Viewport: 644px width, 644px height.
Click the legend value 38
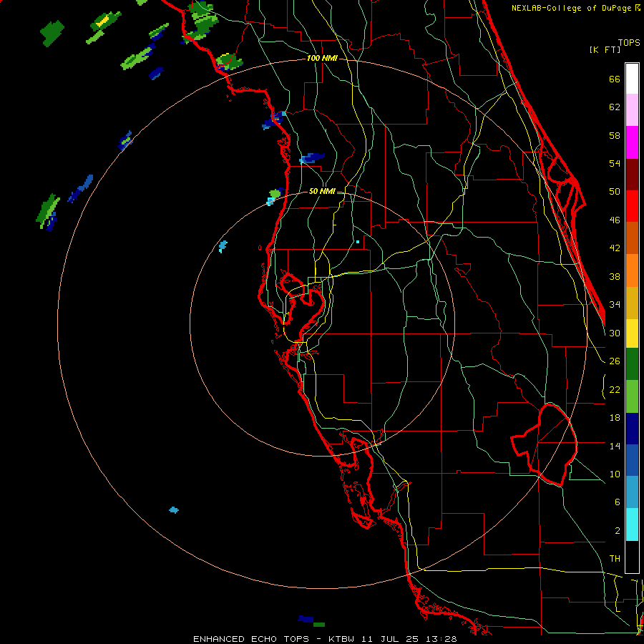click(615, 277)
